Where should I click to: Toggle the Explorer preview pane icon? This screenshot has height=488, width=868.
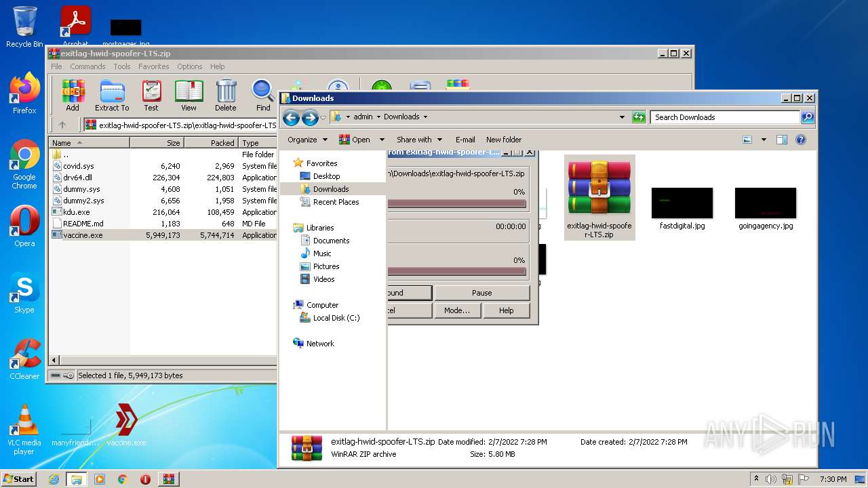pyautogui.click(x=781, y=140)
